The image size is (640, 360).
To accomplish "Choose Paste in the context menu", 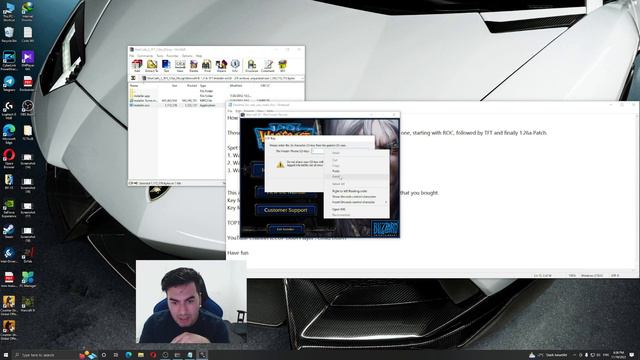I will tap(336, 171).
